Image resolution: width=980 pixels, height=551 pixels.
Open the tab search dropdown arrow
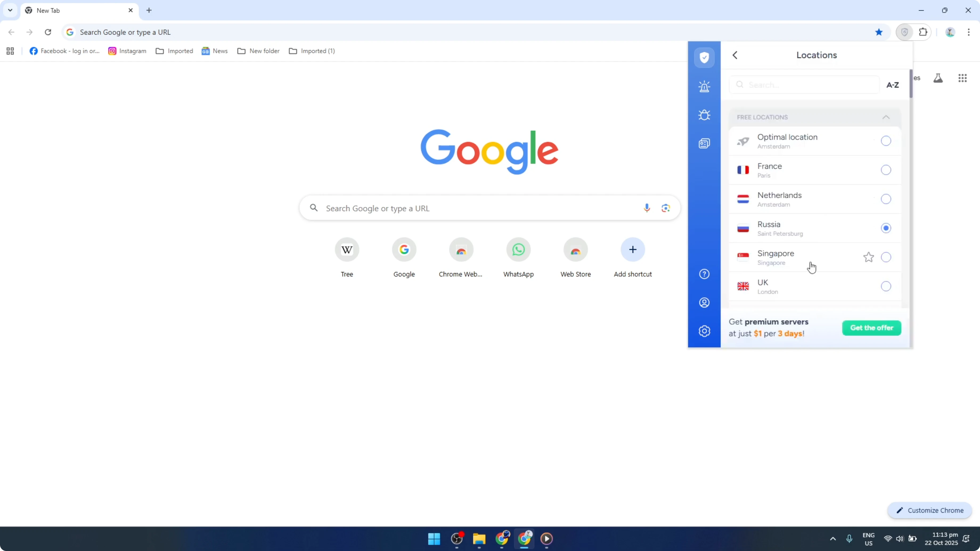[10, 10]
